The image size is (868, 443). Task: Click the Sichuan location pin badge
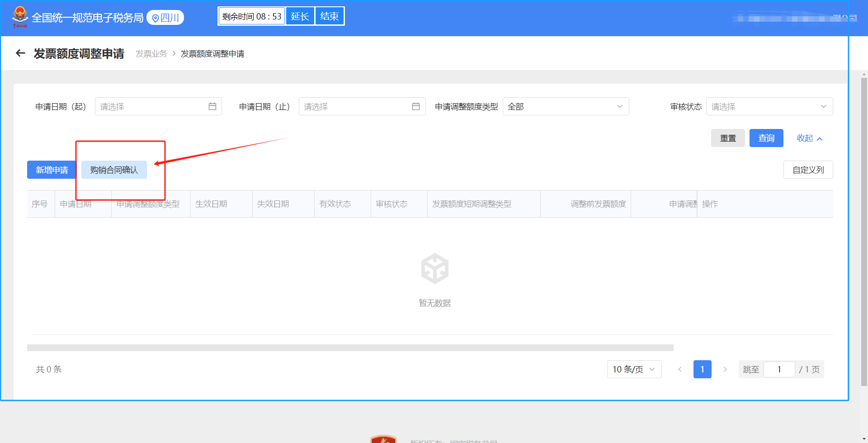pos(165,18)
